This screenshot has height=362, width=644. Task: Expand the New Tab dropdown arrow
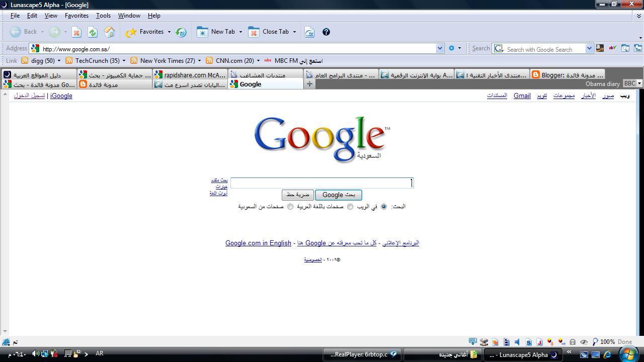[x=240, y=32]
